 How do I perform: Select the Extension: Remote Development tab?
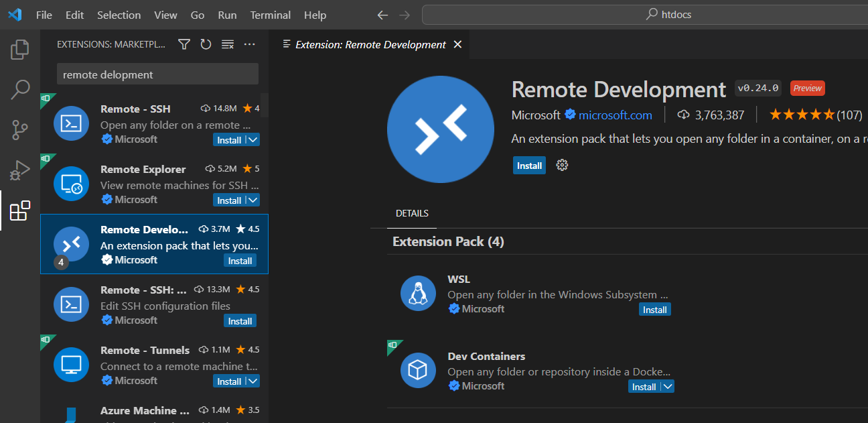click(370, 44)
